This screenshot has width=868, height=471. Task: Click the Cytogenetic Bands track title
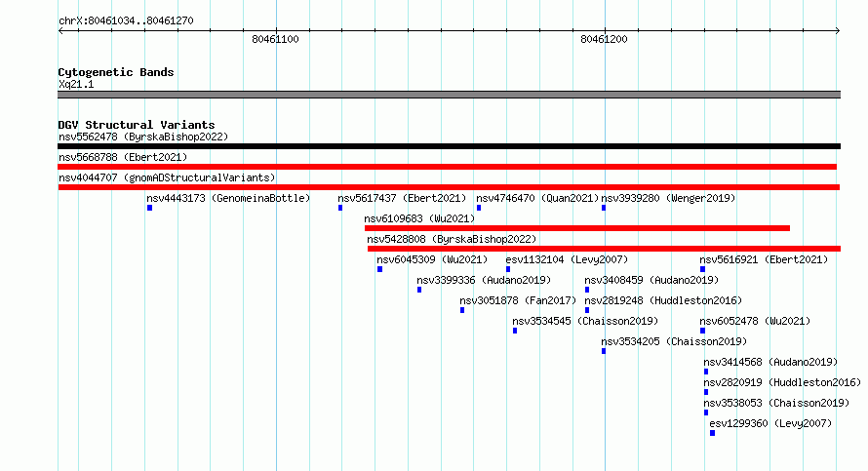[116, 72]
